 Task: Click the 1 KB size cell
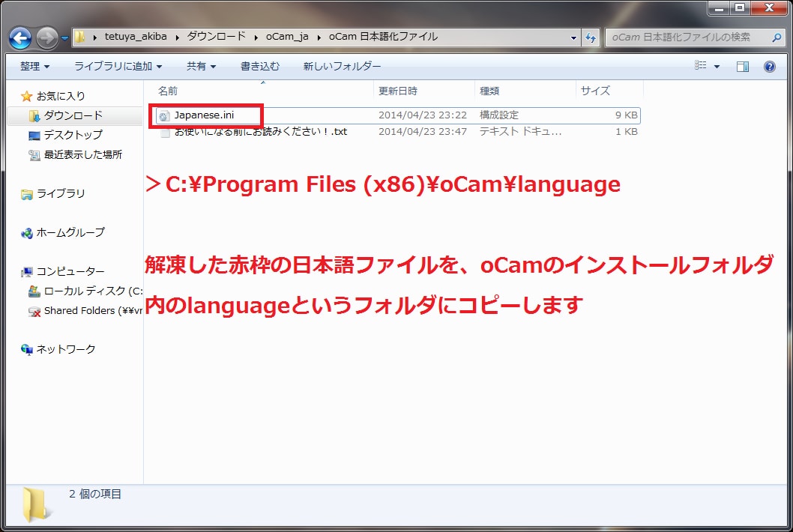[626, 132]
